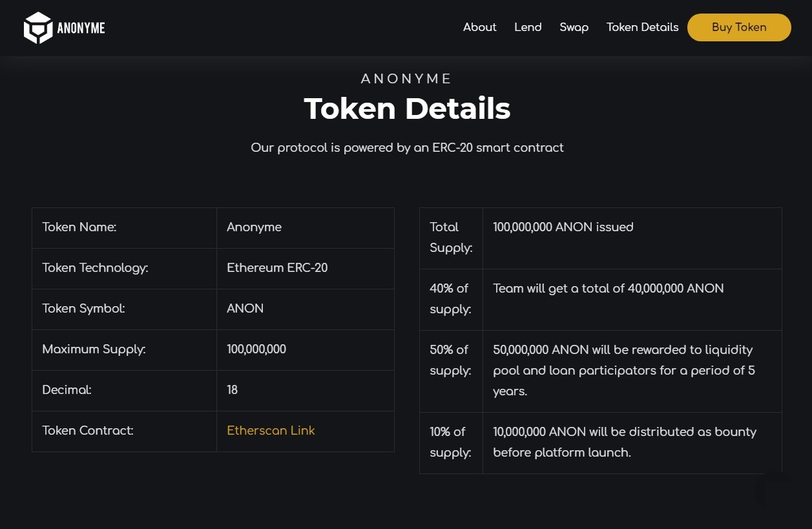Select Token Details in the navigation
The width and height of the screenshot is (812, 529).
[642, 27]
